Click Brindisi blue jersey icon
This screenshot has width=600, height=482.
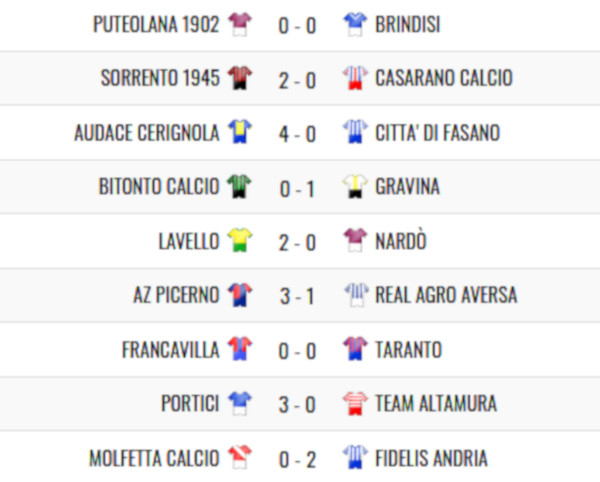click(355, 24)
